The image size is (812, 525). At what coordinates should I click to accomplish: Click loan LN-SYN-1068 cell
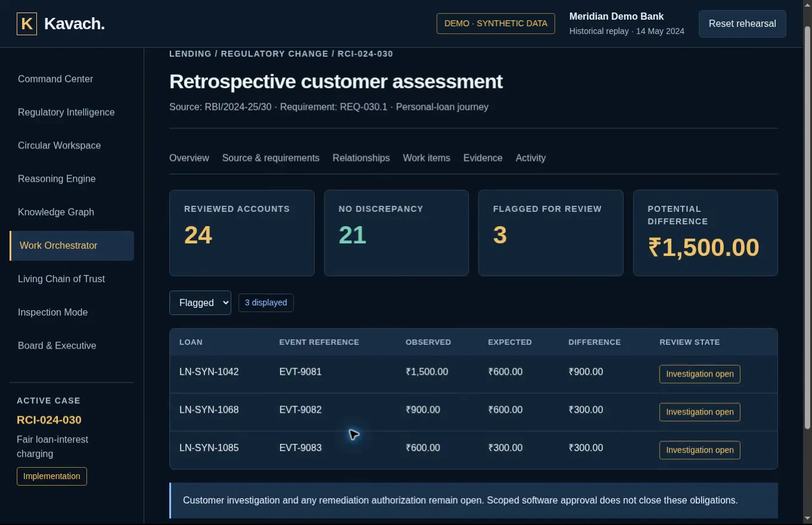click(x=209, y=410)
